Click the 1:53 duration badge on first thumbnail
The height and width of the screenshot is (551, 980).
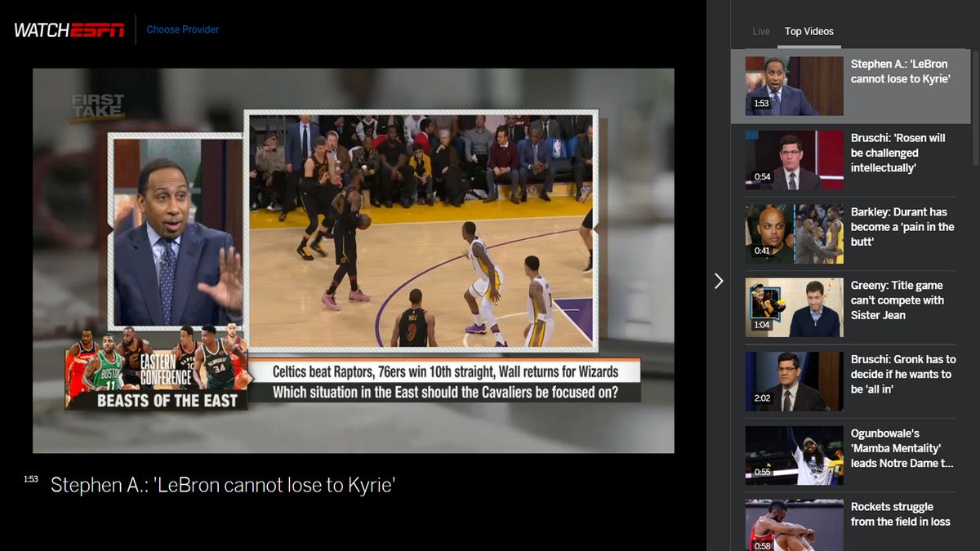point(761,104)
